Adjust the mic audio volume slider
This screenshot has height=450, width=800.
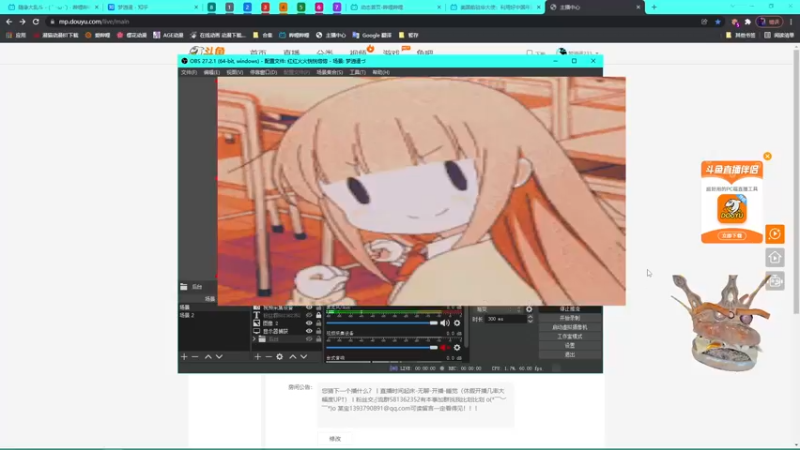click(382, 347)
